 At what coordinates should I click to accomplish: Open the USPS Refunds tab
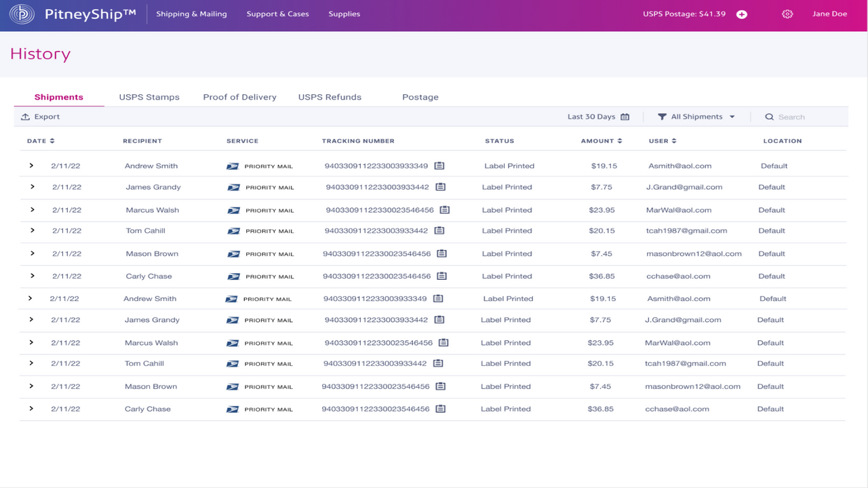[330, 97]
